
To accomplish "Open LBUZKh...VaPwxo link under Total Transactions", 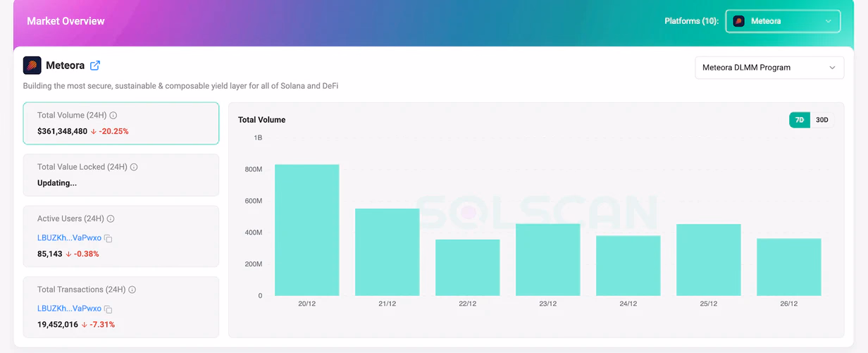I will pos(69,309).
